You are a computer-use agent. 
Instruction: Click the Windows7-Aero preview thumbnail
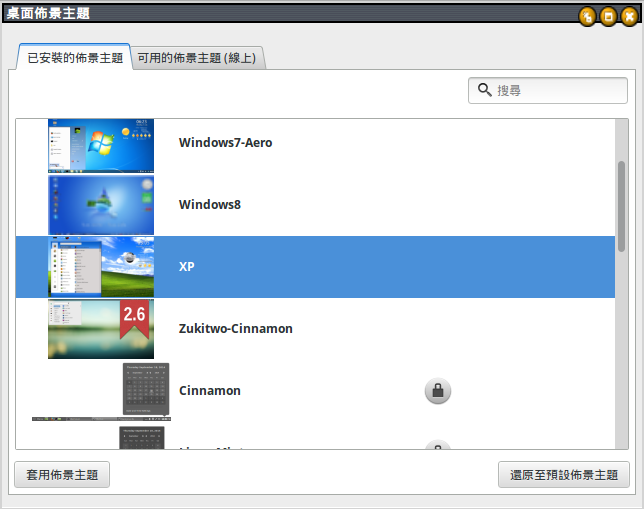coord(101,146)
